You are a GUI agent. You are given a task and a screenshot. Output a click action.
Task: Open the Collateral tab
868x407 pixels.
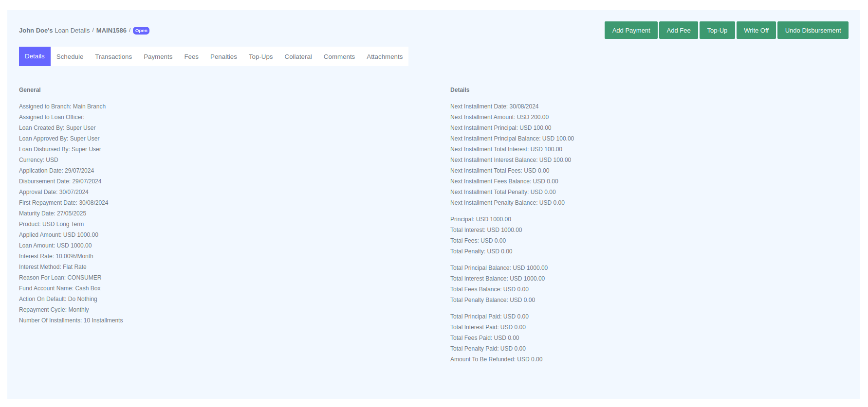pos(298,57)
